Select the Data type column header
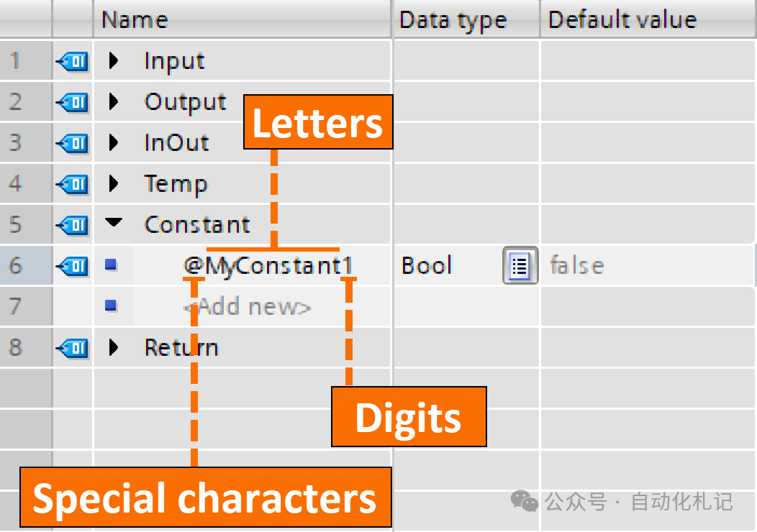The height and width of the screenshot is (532, 757). click(466, 19)
